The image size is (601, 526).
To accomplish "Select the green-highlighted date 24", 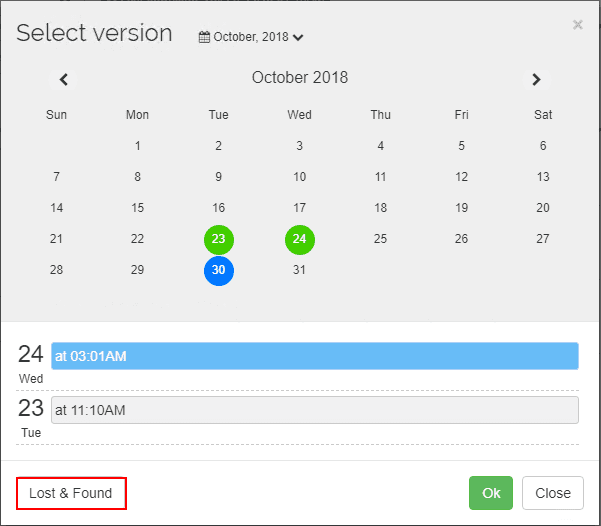I will [x=299, y=240].
